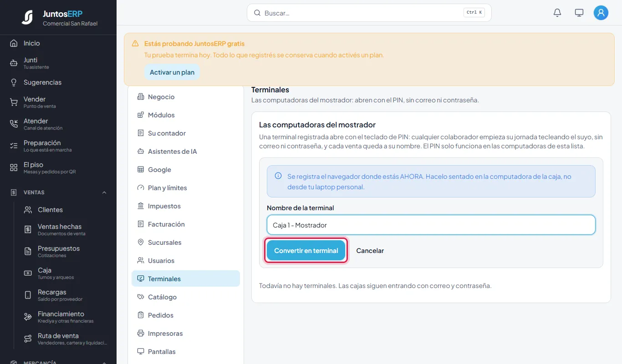622x364 pixels.
Task: Click the Preparación checklist icon
Action: point(14,146)
